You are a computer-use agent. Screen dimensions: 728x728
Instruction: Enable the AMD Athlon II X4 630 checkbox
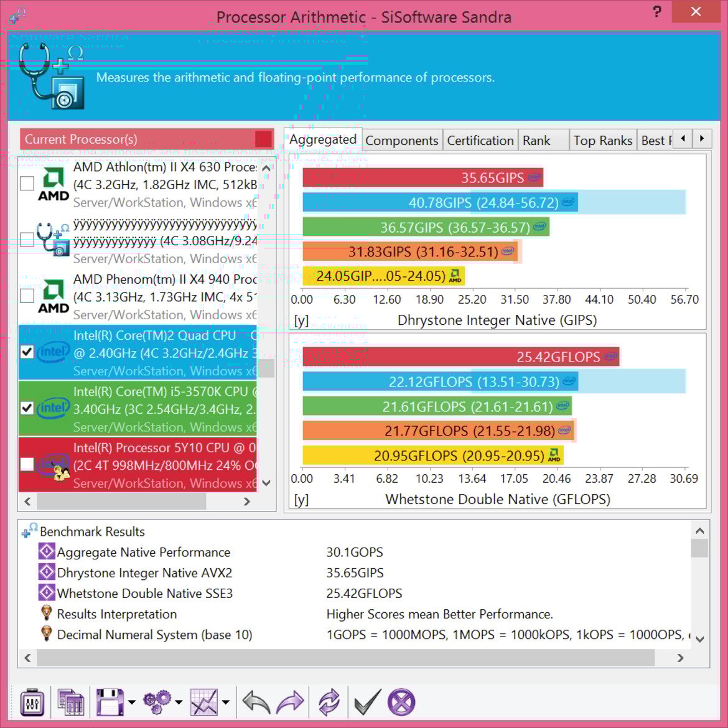tap(27, 184)
